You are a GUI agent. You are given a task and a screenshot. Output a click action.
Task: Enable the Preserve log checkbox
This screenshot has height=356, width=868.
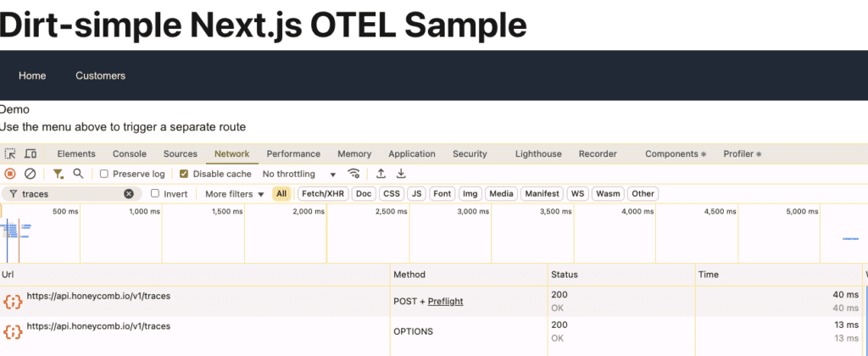pyautogui.click(x=104, y=174)
